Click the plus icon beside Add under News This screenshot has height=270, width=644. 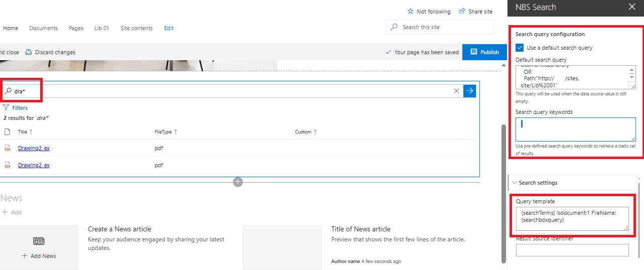click(5, 212)
